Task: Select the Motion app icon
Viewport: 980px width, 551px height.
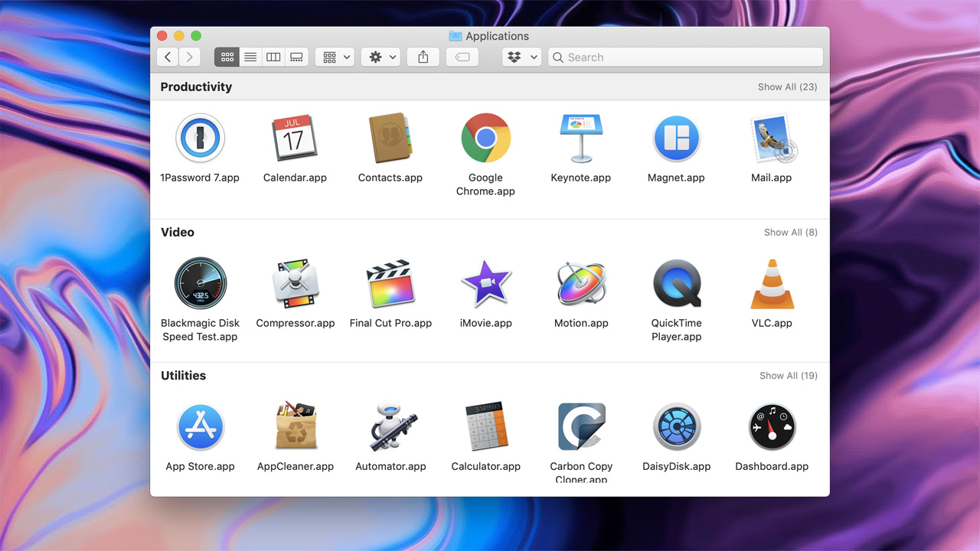Action: [581, 284]
